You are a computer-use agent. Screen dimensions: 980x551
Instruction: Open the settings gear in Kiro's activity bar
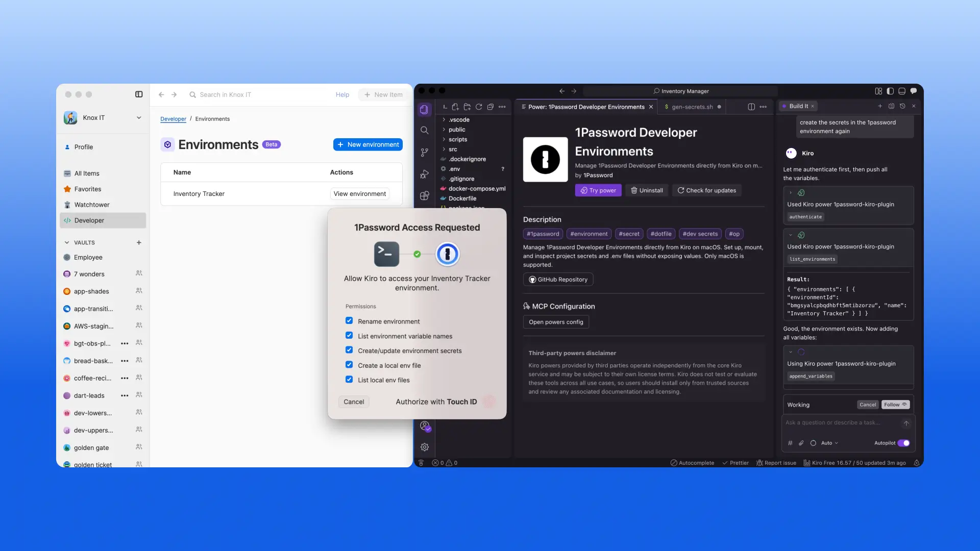pyautogui.click(x=425, y=447)
